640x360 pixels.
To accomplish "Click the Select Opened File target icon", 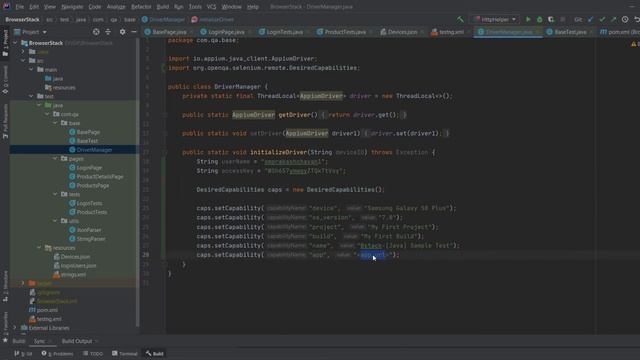I will (96, 32).
